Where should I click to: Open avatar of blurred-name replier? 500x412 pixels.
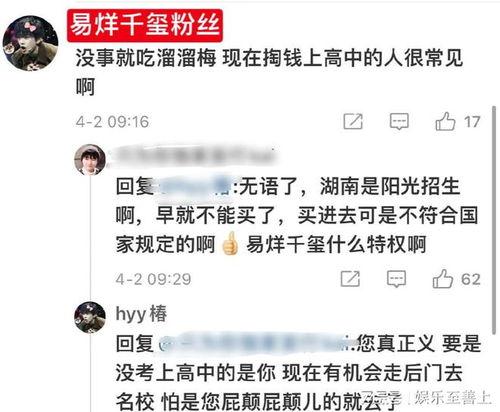[x=90, y=160]
